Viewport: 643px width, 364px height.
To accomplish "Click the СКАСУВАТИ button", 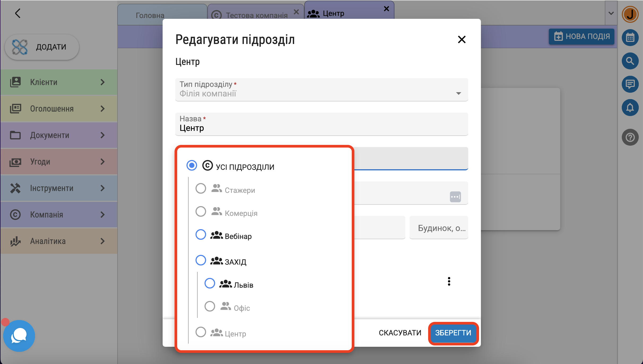I will pyautogui.click(x=400, y=333).
